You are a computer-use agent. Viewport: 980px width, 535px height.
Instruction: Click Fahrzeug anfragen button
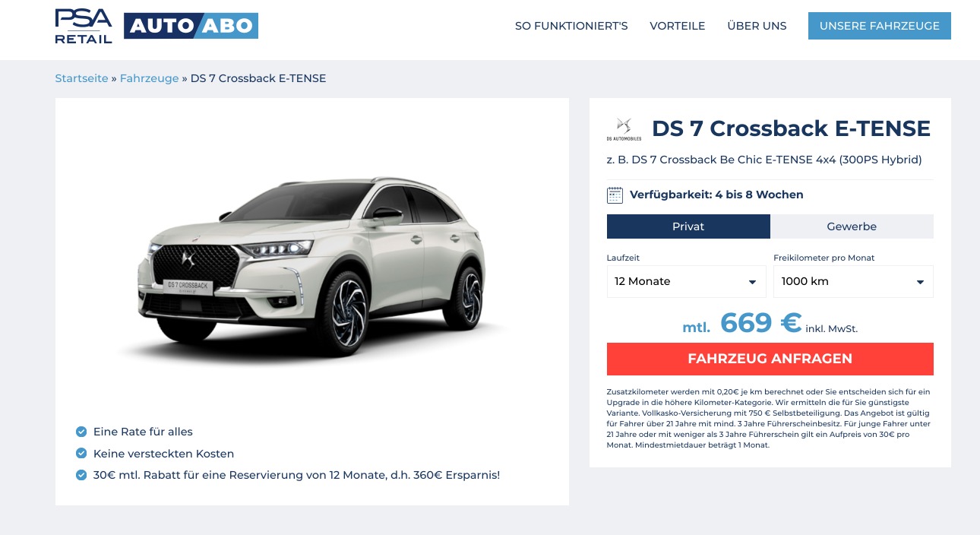tap(770, 359)
